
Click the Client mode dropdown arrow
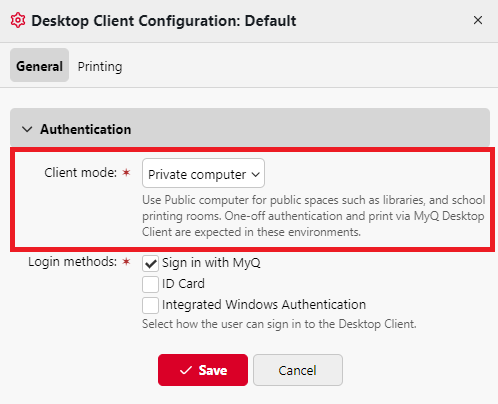click(x=255, y=174)
